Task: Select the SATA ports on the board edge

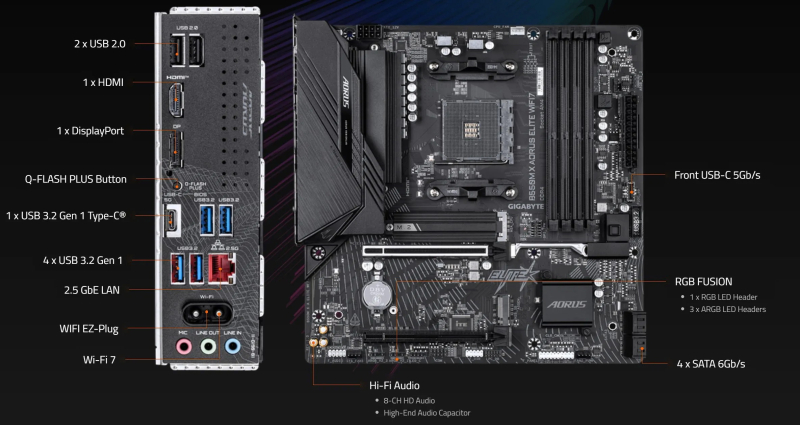Action: (x=635, y=335)
